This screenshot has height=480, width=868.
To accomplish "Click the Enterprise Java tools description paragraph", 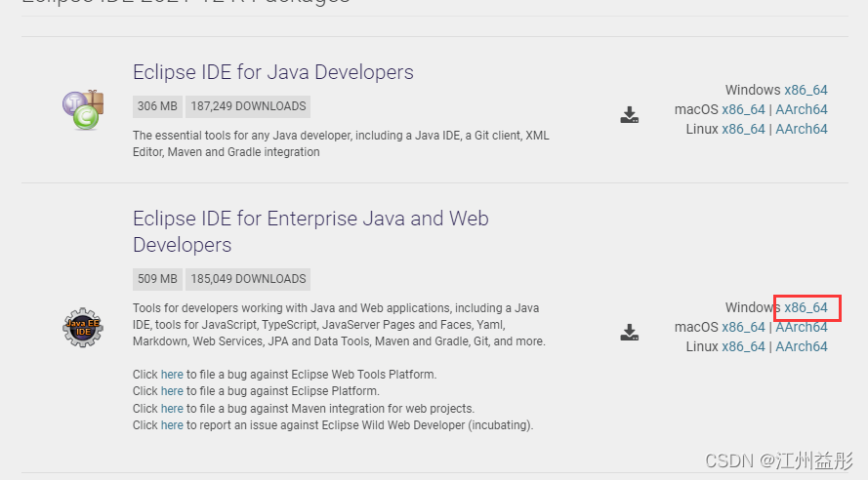I will click(340, 325).
